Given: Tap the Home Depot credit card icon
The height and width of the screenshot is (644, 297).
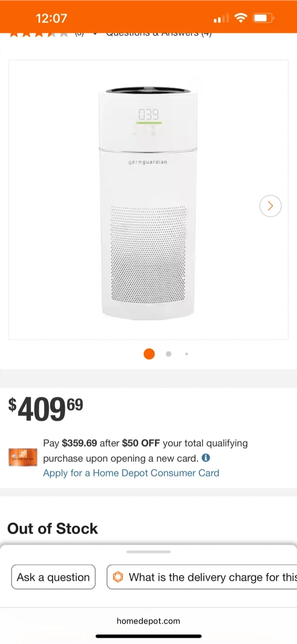Looking at the screenshot, I should point(23,457).
